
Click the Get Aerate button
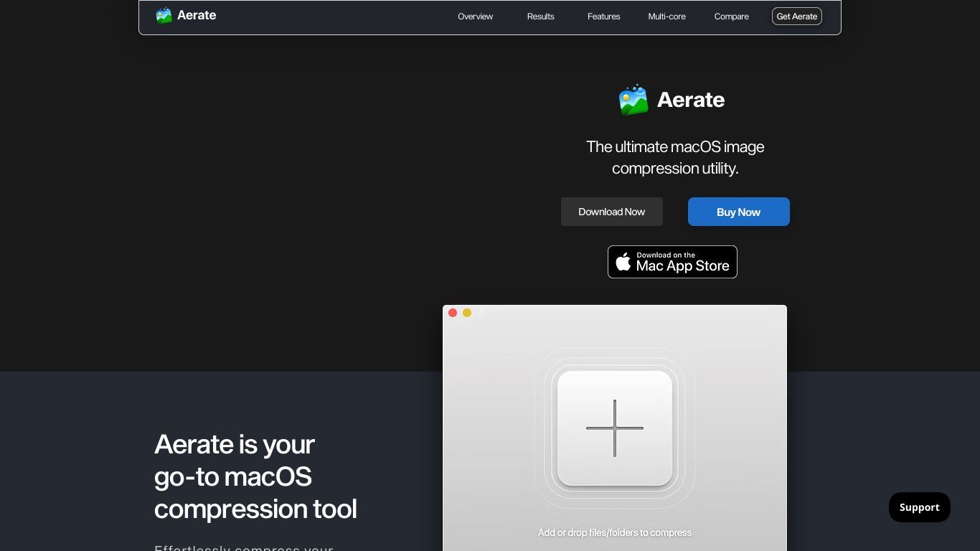pyautogui.click(x=797, y=17)
